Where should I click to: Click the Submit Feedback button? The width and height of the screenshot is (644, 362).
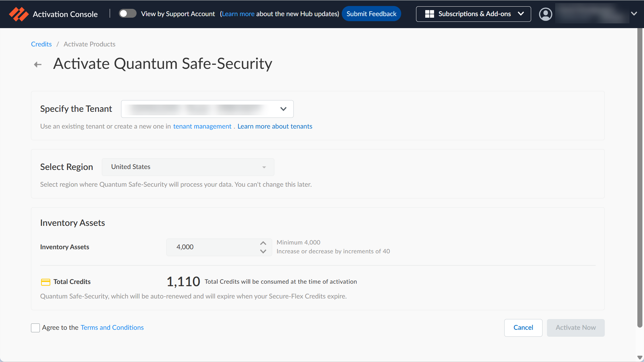[371, 14]
